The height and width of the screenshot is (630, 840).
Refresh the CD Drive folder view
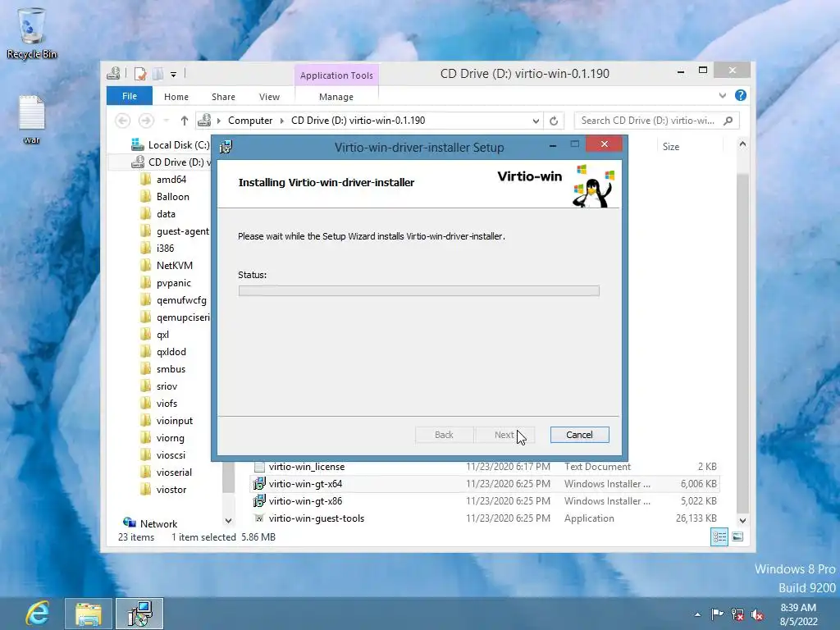coord(554,121)
